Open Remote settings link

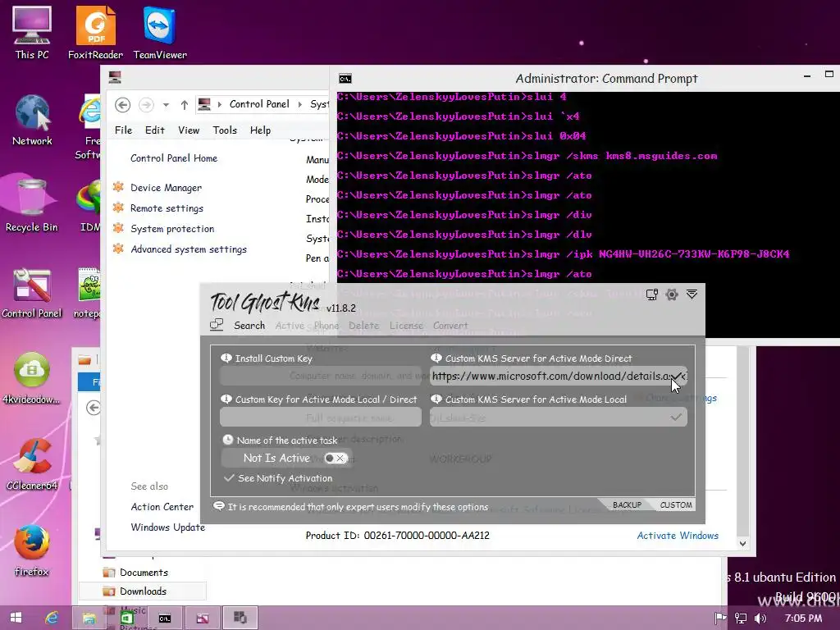[167, 208]
